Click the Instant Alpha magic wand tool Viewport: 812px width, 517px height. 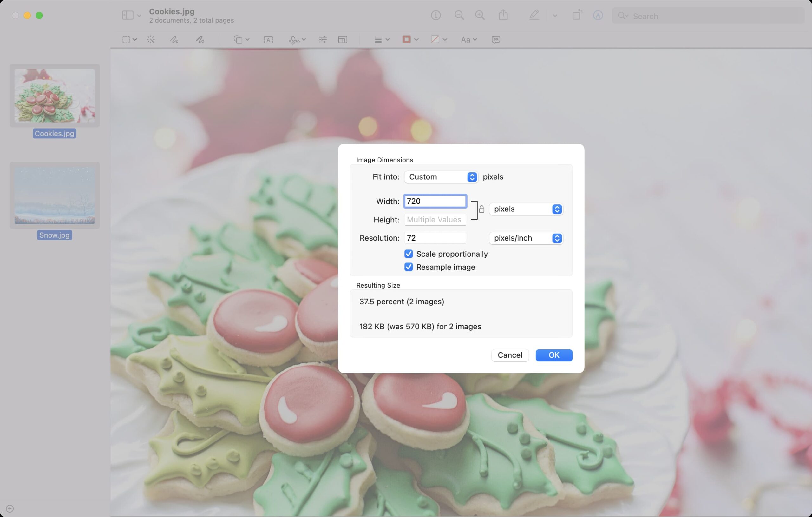pyautogui.click(x=151, y=40)
